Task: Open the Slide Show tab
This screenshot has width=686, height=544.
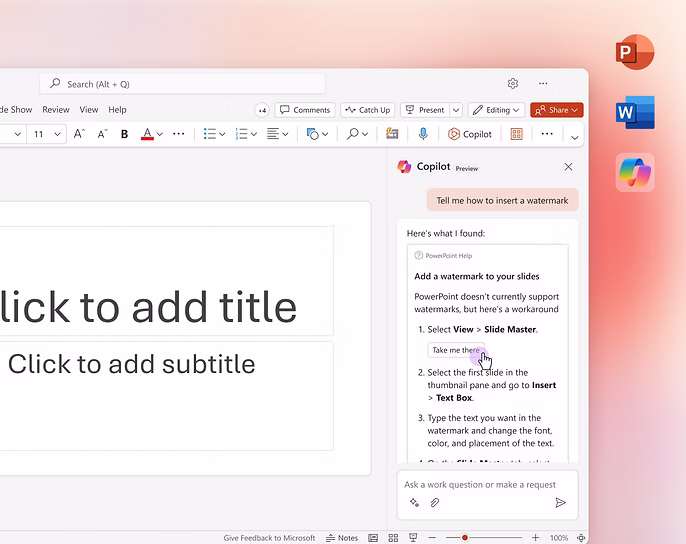Action: pyautogui.click(x=16, y=109)
